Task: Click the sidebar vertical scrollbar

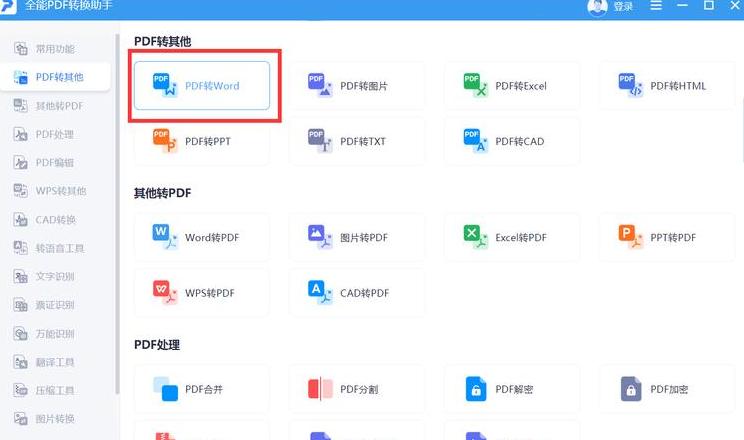Action: 117,214
